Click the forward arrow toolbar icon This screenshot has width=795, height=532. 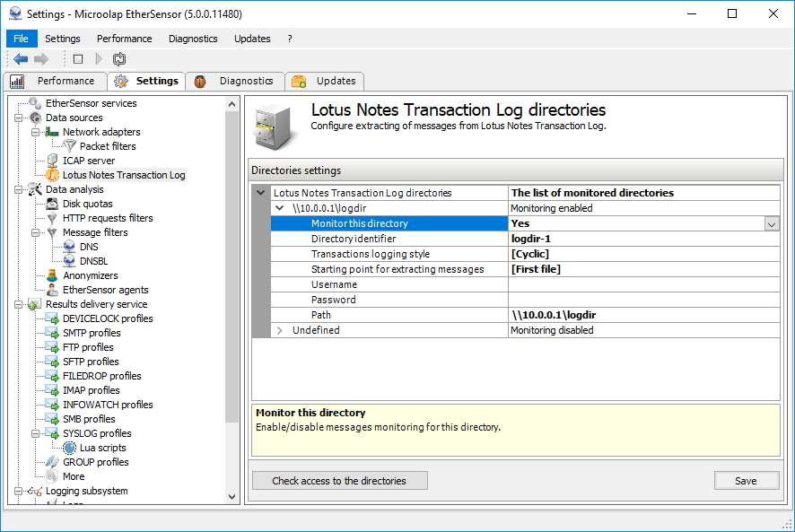(x=41, y=59)
